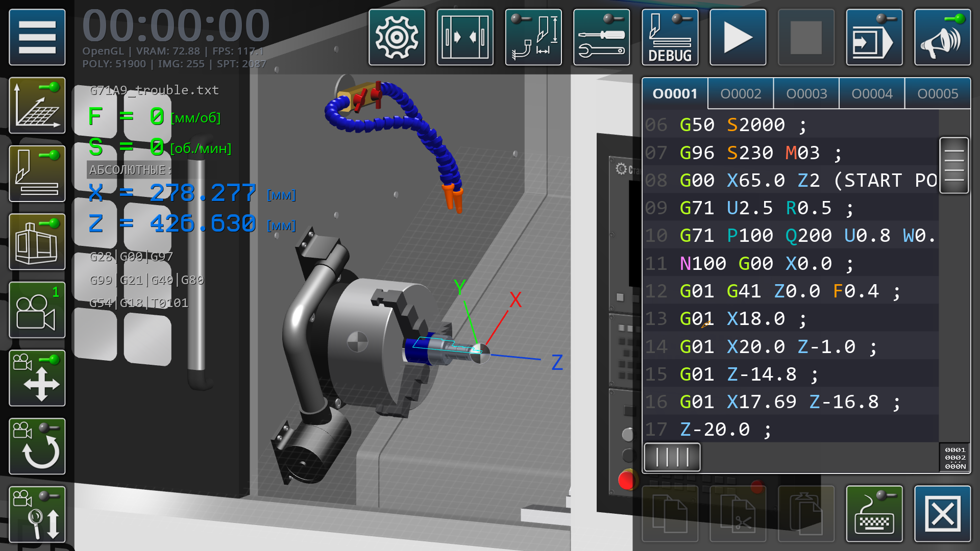Toggle the machine enclosure visibility icon
Image resolution: width=980 pixels, height=551 pixels.
click(37, 242)
